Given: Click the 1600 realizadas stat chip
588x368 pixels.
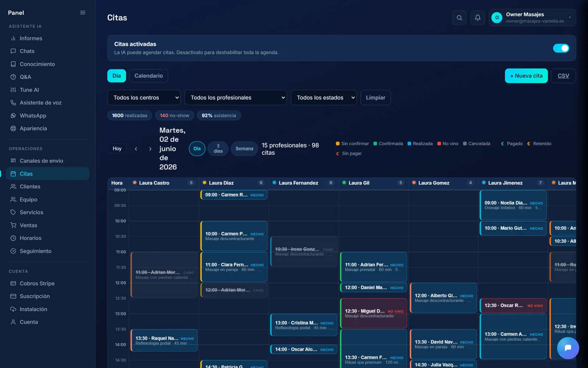Looking at the screenshot, I should 130,116.
